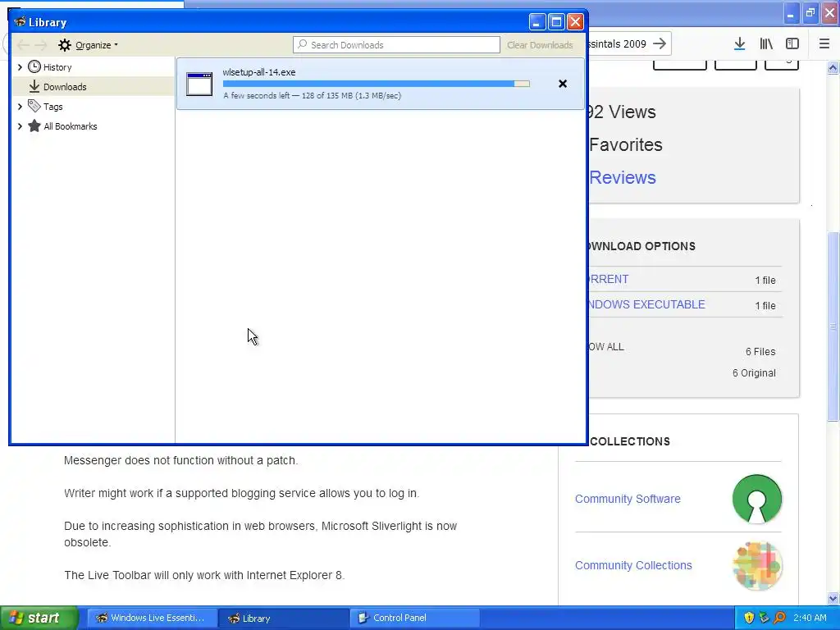Click the SHOW ALL files link
The image size is (840, 630).
pos(606,347)
